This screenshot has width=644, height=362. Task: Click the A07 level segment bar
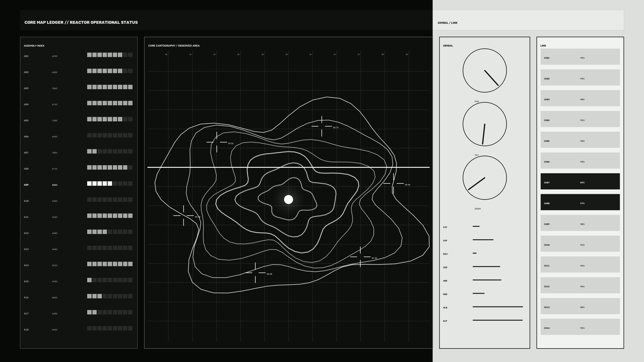point(110,151)
